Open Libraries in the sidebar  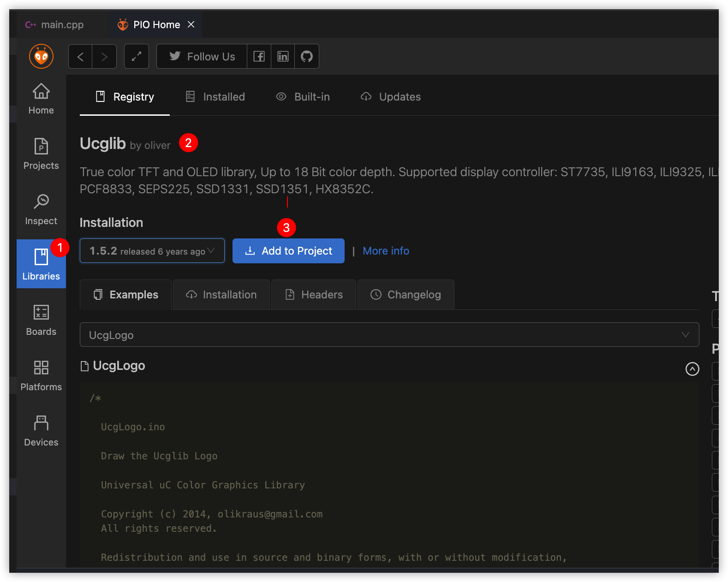tap(41, 264)
